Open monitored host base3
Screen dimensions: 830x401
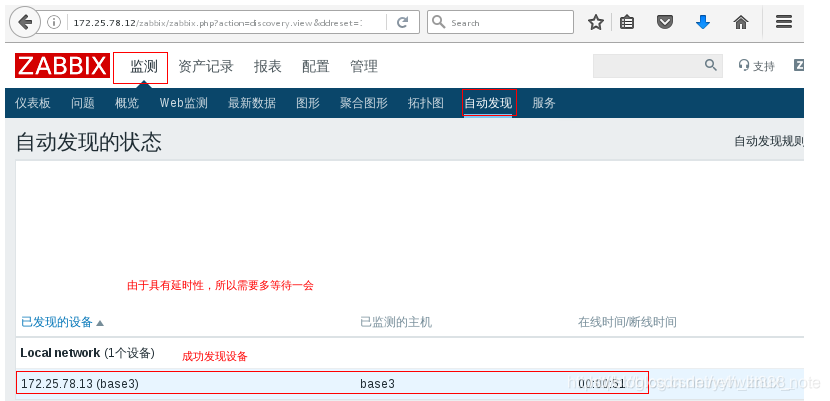[x=377, y=384]
